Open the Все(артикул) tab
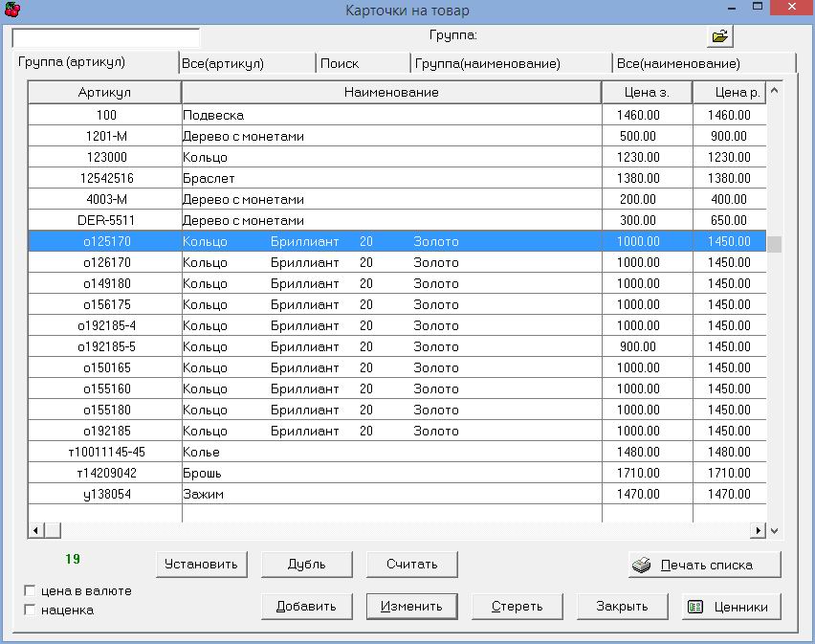This screenshot has height=644, width=815. point(222,63)
